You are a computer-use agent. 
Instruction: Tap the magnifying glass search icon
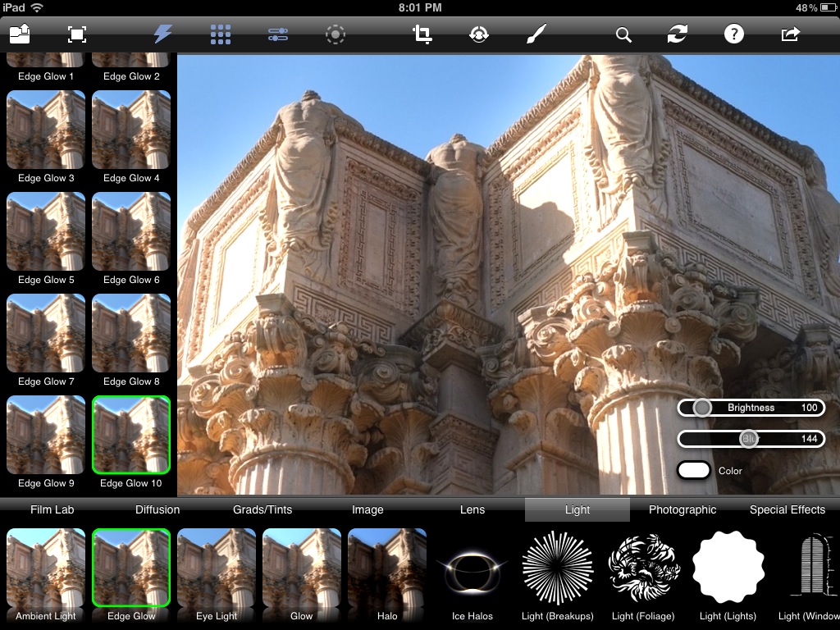(623, 34)
